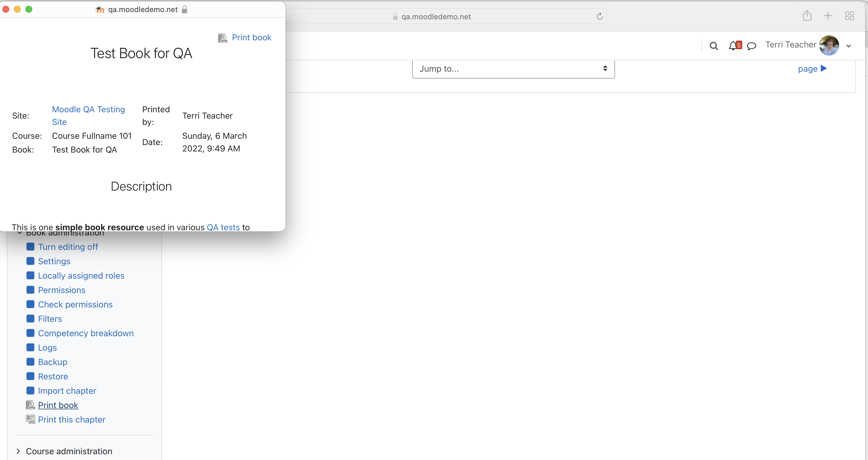Open Locally assigned roles link
The height and width of the screenshot is (460, 868).
81,275
